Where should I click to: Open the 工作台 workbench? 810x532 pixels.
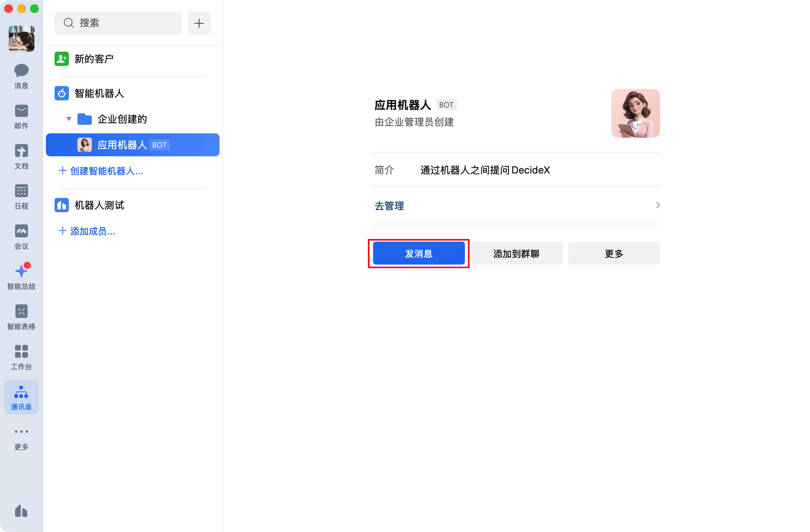tap(21, 357)
